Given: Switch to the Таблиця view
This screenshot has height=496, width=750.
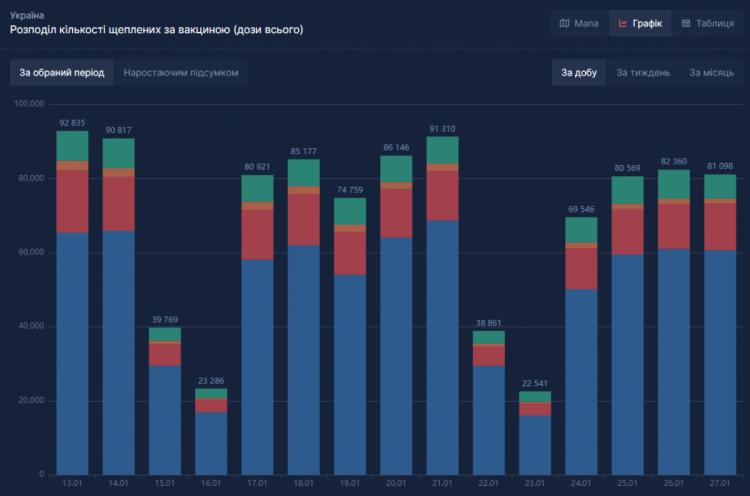Looking at the screenshot, I should 707,23.
